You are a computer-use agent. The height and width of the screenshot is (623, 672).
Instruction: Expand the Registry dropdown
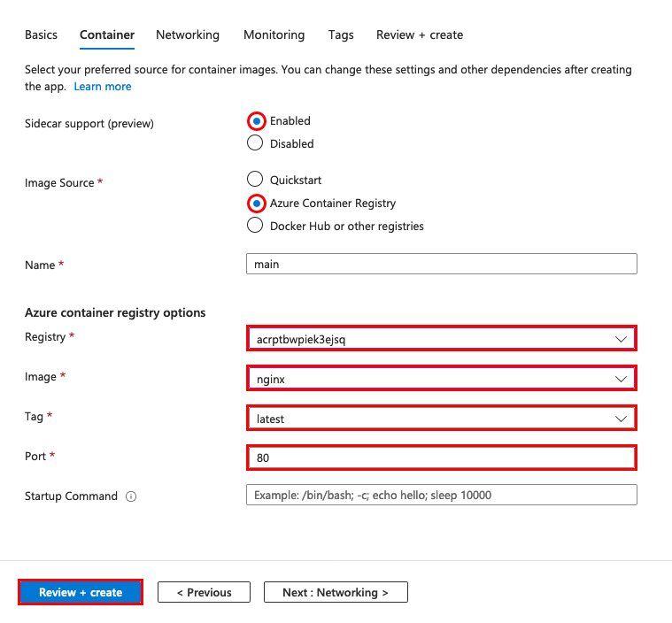(441, 338)
